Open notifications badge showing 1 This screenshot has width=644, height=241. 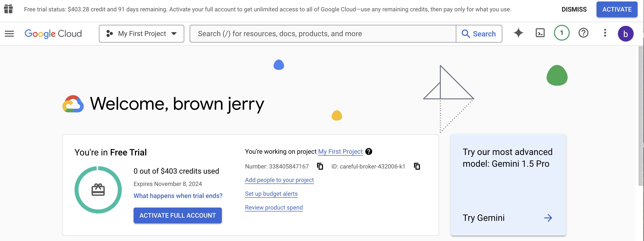[x=562, y=33]
